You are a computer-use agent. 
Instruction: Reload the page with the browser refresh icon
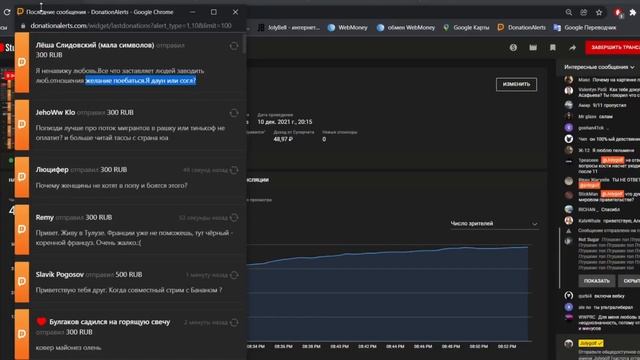pyautogui.click(x=7, y=12)
